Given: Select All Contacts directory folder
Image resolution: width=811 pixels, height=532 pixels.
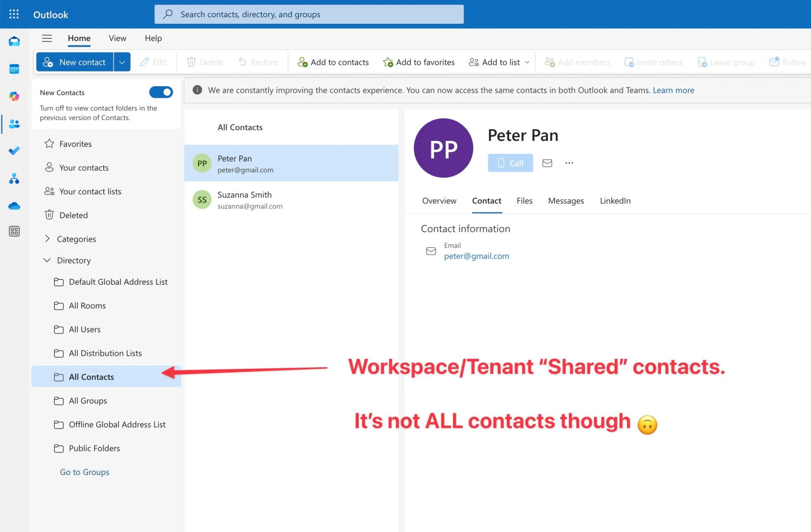Looking at the screenshot, I should (x=106, y=377).
